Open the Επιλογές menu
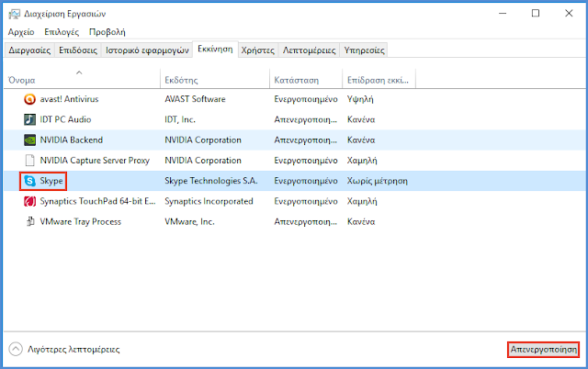588x369 pixels. click(x=62, y=31)
